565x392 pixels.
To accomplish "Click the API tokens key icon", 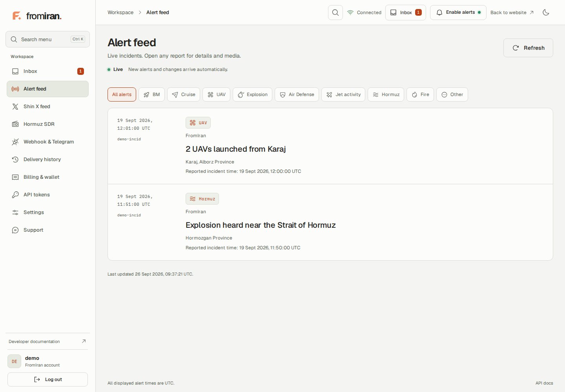I will pos(15,195).
